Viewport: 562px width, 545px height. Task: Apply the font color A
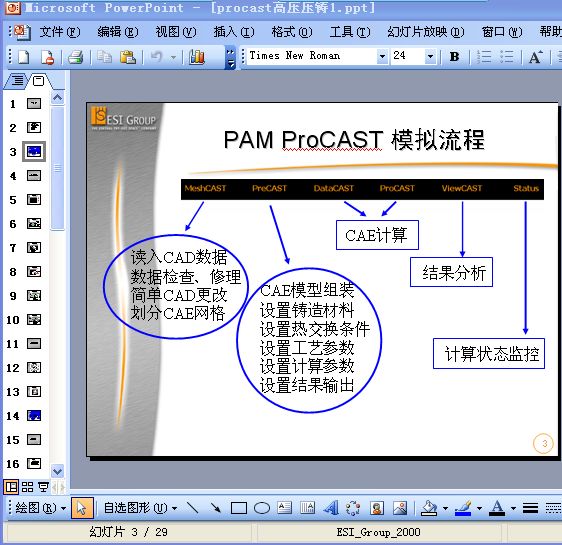[497, 508]
